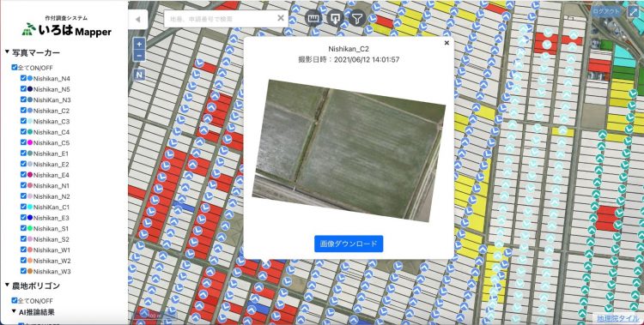The height and width of the screenshot is (325, 644).
Task: Focus the 地番 search input field
Action: (220, 19)
